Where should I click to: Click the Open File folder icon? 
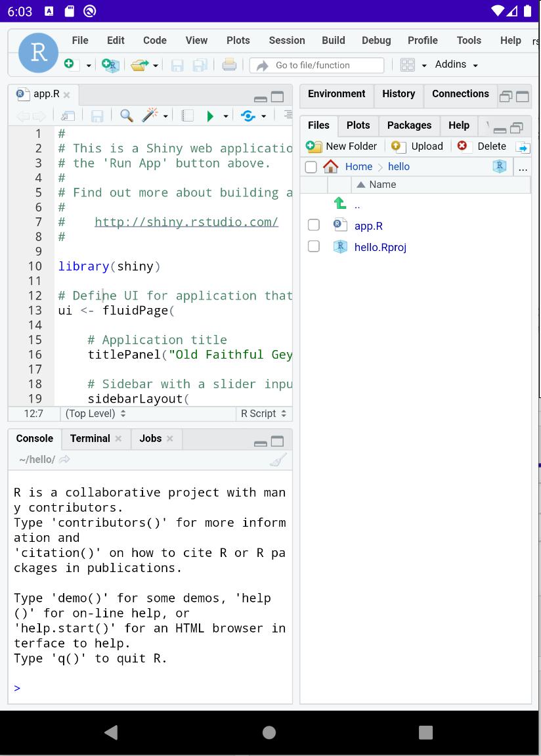140,64
